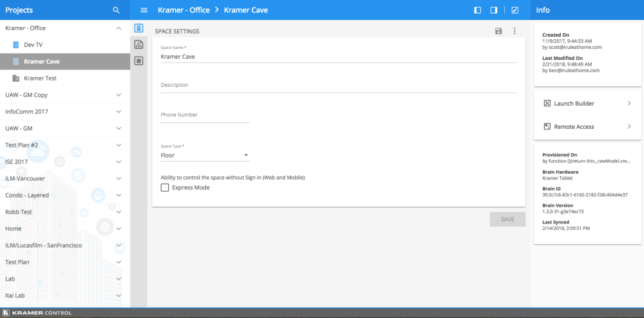Click the Phone Number input field

205,115
